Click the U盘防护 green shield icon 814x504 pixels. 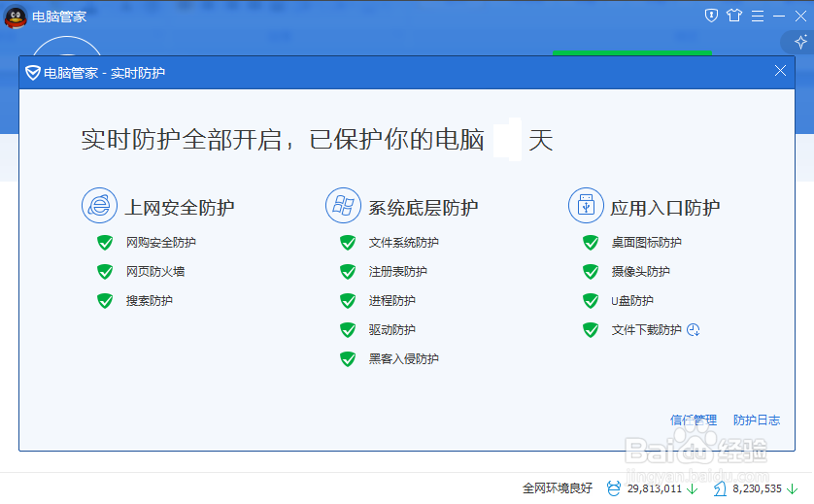coord(591,300)
